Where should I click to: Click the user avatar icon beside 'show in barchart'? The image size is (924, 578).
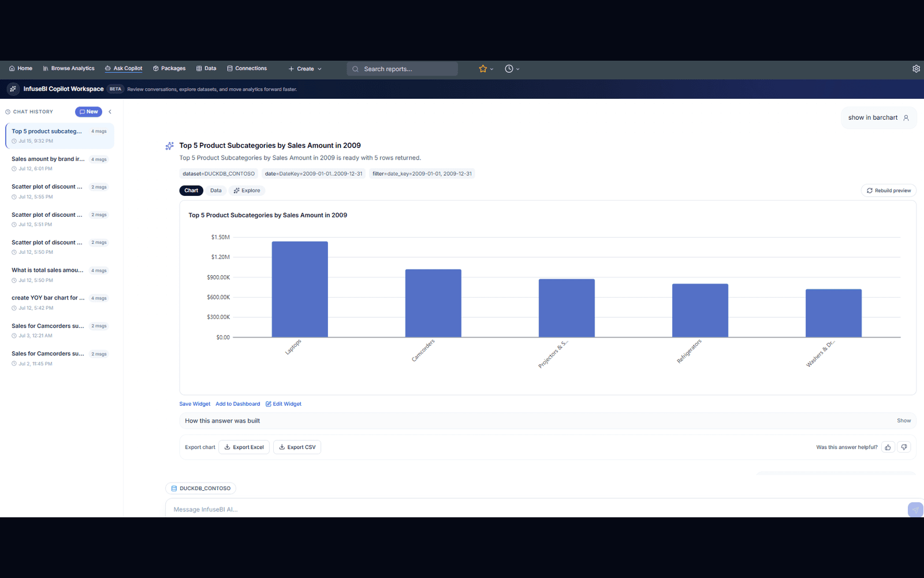point(906,118)
